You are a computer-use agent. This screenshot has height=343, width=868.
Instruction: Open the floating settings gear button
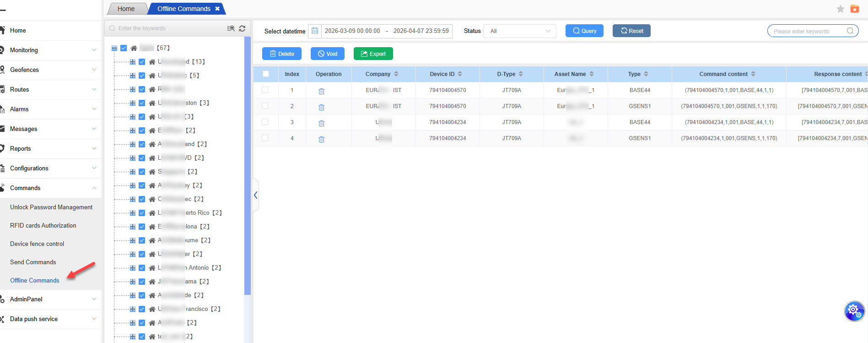pos(854,311)
